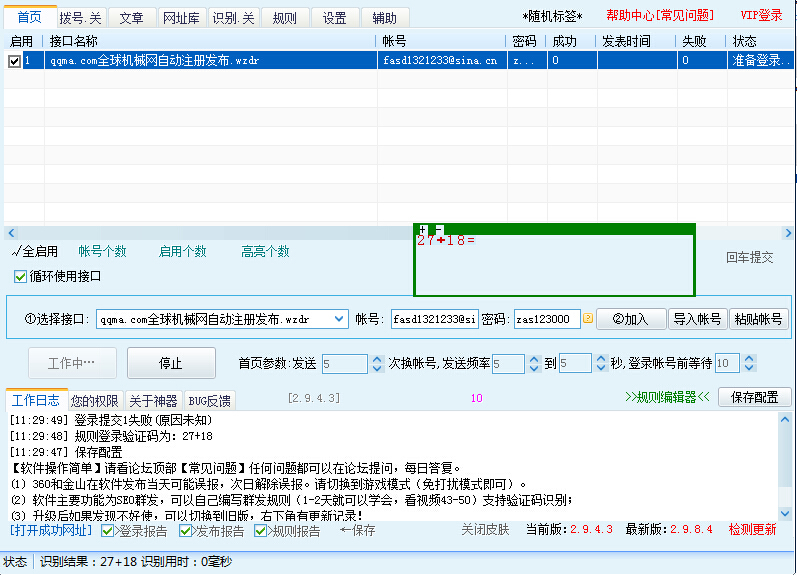797x575 pixels.
Task: Toggle 循环使用接口 checkbox
Action: [x=20, y=277]
